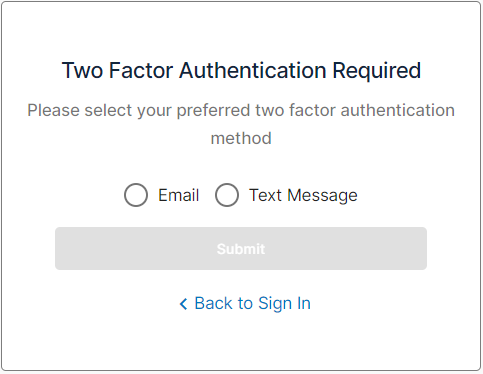This screenshot has width=483, height=374.
Task: Select the Email radio button
Action: coord(136,195)
